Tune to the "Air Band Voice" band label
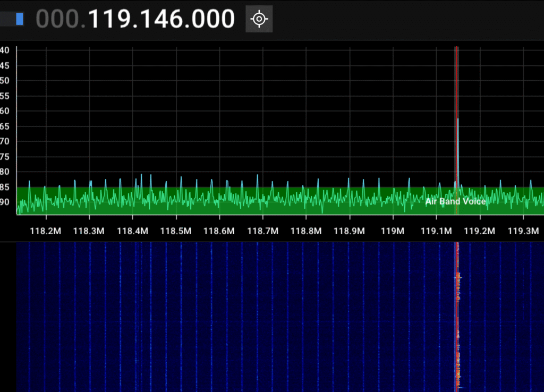The width and height of the screenshot is (544, 392). click(x=455, y=202)
